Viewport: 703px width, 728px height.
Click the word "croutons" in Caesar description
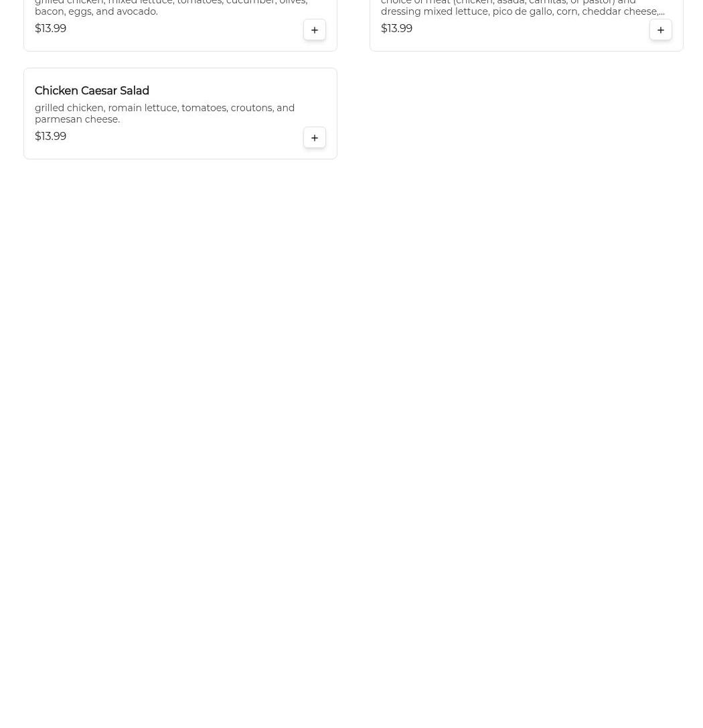252,108
